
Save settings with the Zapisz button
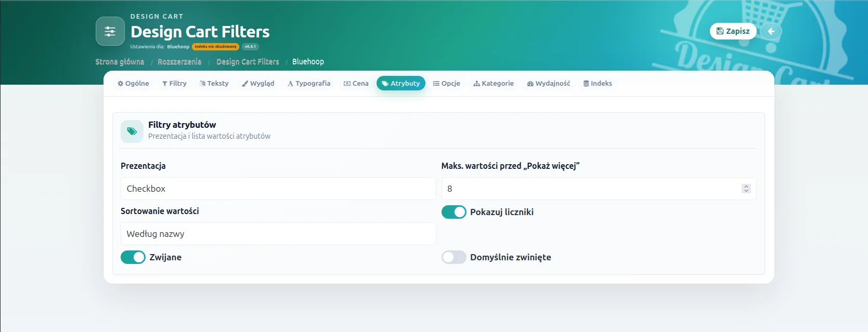(733, 31)
